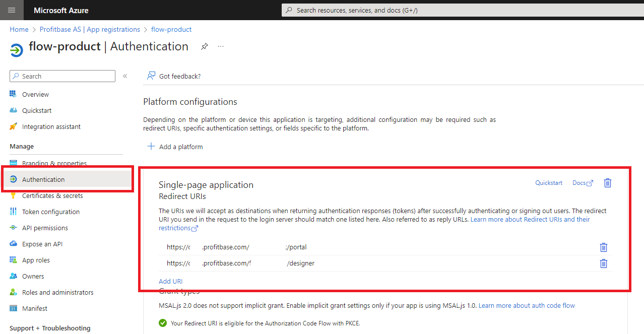Click the plus icon to add a platform
The width and height of the screenshot is (644, 334).
[x=151, y=147]
